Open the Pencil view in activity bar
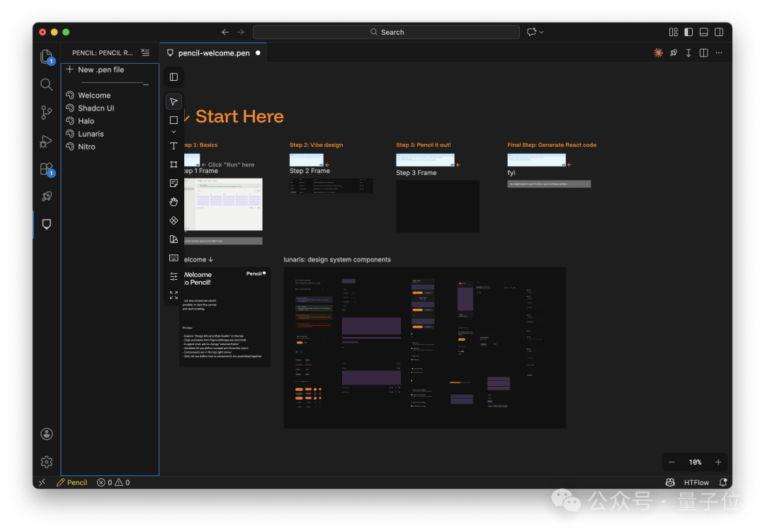The width and height of the screenshot is (765, 532). point(46,224)
